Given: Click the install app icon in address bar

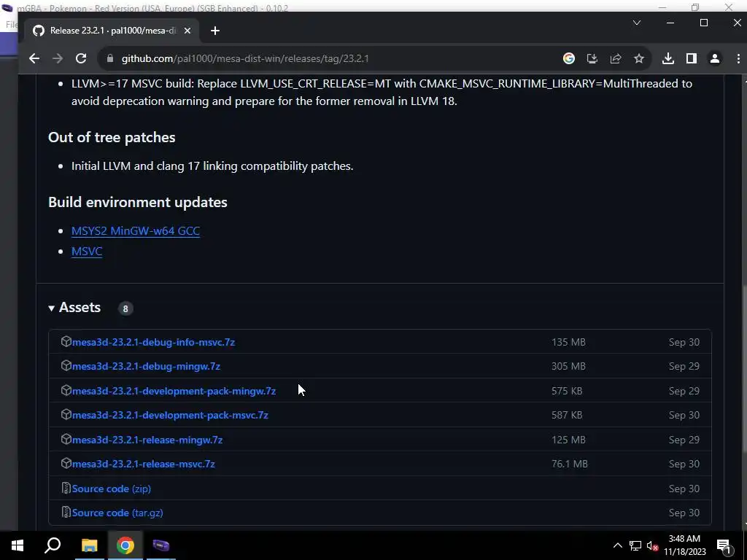Looking at the screenshot, I should pyautogui.click(x=592, y=58).
